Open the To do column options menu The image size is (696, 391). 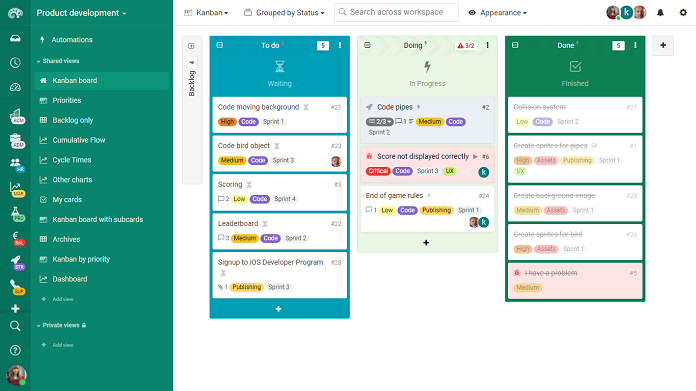click(340, 45)
